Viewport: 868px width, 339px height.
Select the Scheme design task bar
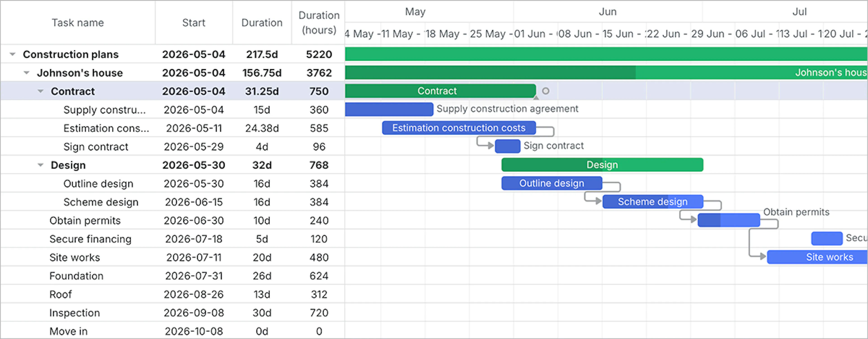pyautogui.click(x=653, y=201)
